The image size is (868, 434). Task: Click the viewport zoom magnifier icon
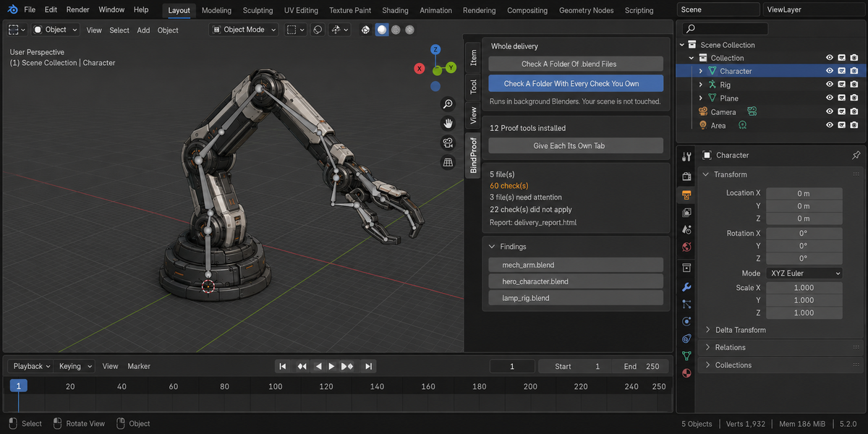(448, 104)
